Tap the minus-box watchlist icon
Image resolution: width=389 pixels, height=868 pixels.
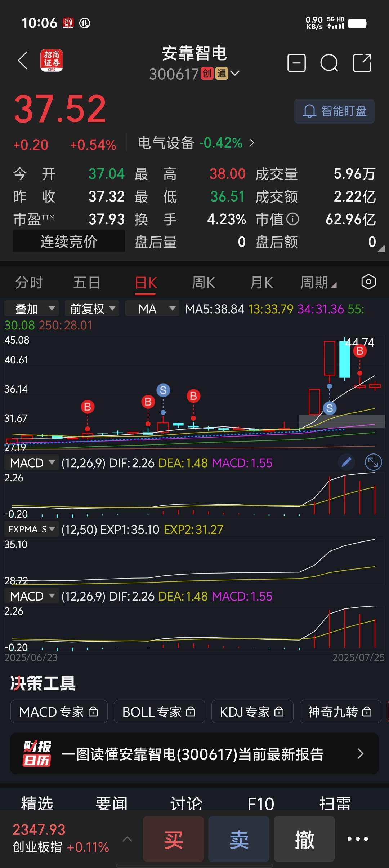[296, 63]
